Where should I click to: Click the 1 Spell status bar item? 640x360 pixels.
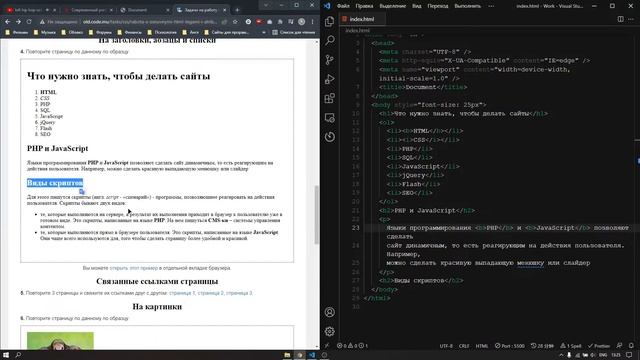point(572,346)
